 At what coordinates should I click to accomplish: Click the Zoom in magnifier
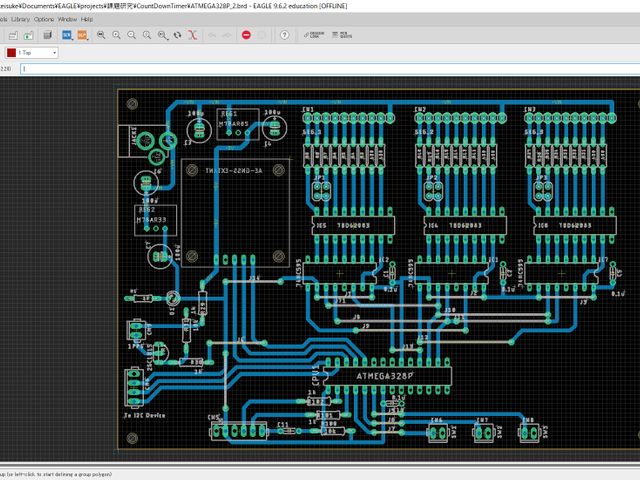click(116, 35)
